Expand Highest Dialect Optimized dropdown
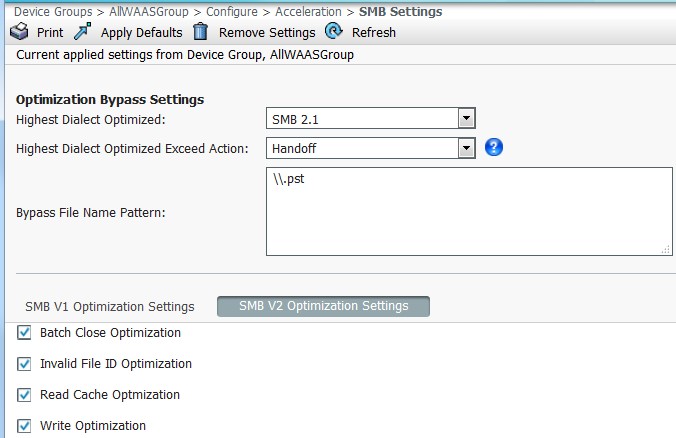This screenshot has width=676, height=438. pyautogui.click(x=465, y=119)
